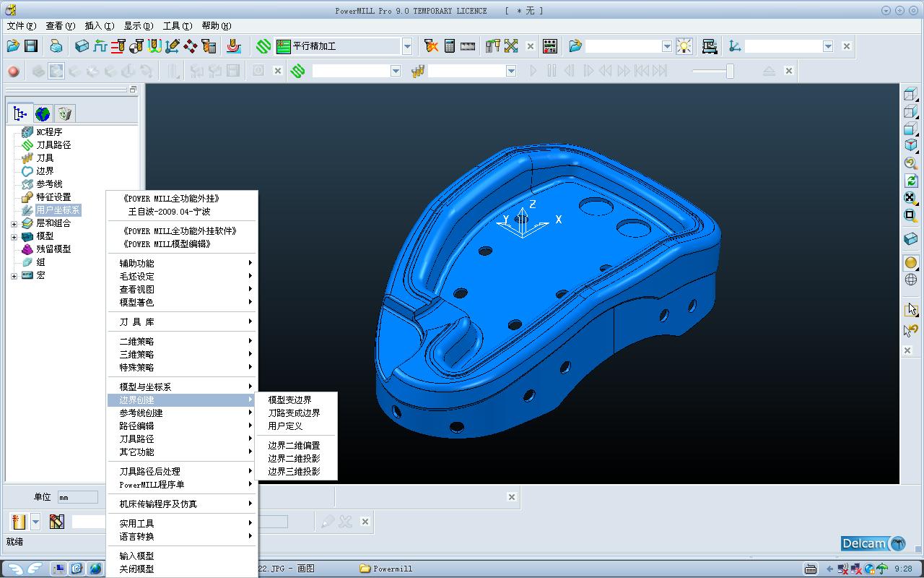Image resolution: width=924 pixels, height=578 pixels.
Task: Click the zoom box icon in right toolbar
Action: click(x=911, y=215)
